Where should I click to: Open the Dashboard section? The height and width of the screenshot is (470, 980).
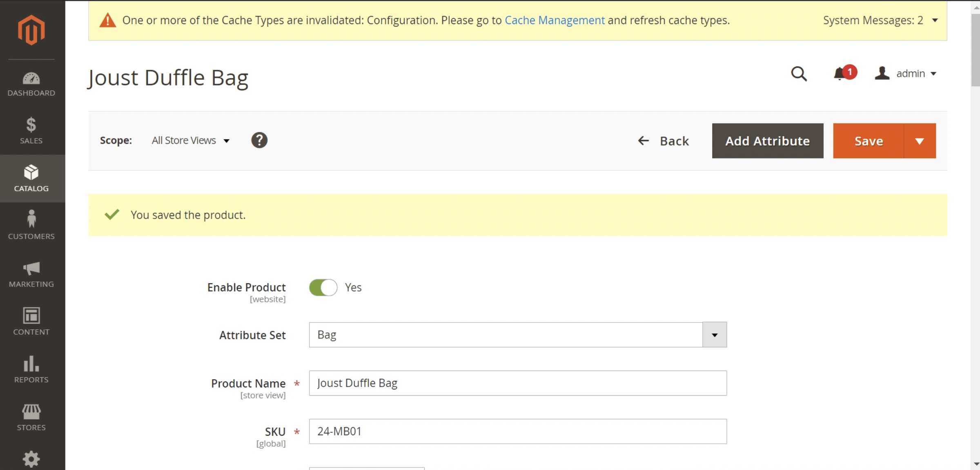[x=31, y=84]
